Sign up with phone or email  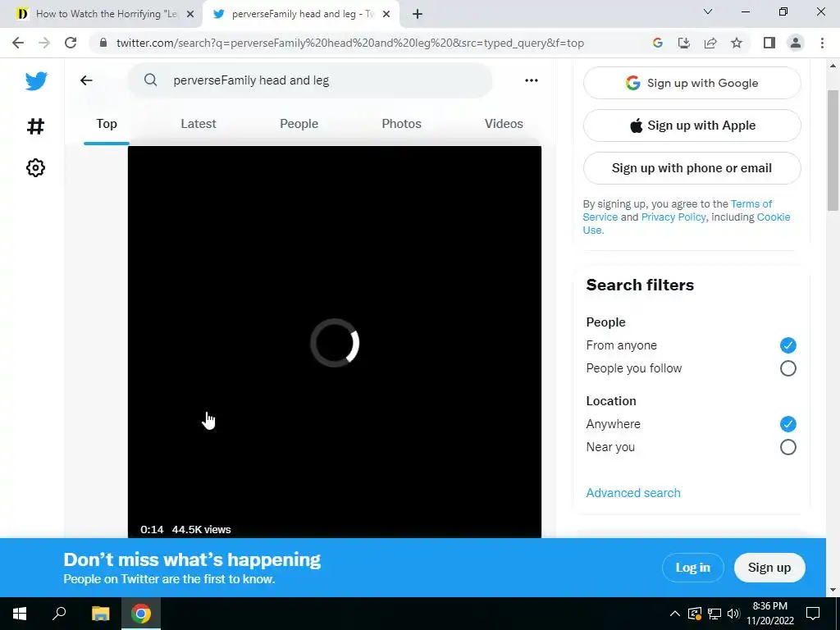692,168
